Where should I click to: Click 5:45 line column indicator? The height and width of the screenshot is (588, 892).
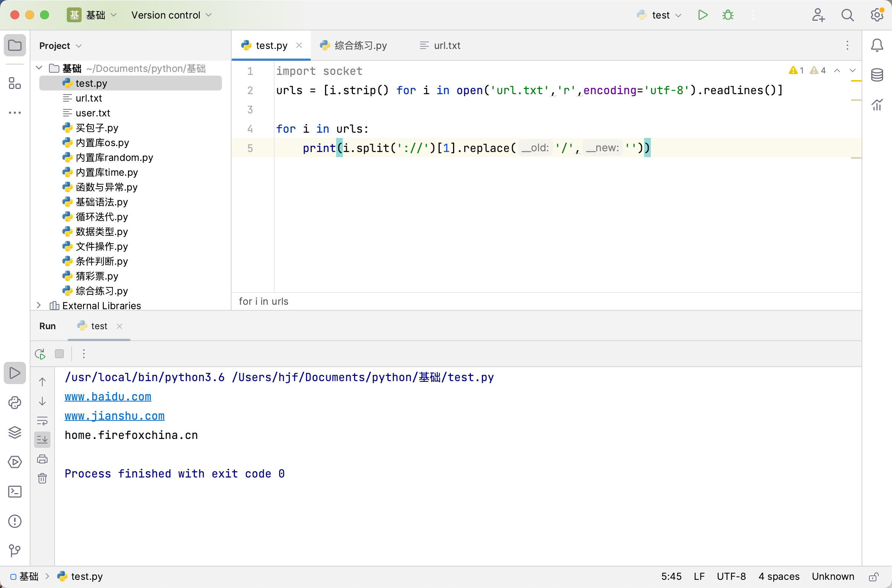[671, 577]
